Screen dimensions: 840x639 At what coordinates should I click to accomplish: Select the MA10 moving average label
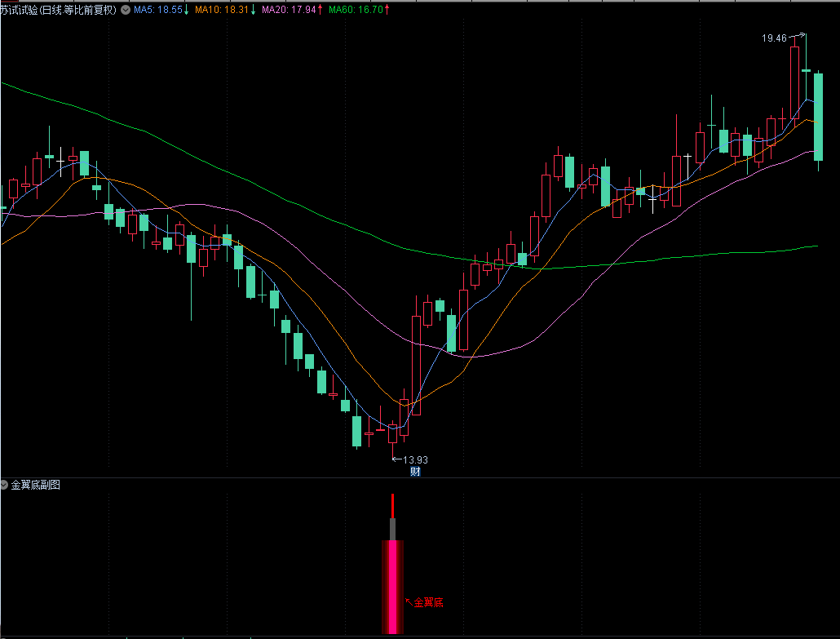click(x=223, y=11)
